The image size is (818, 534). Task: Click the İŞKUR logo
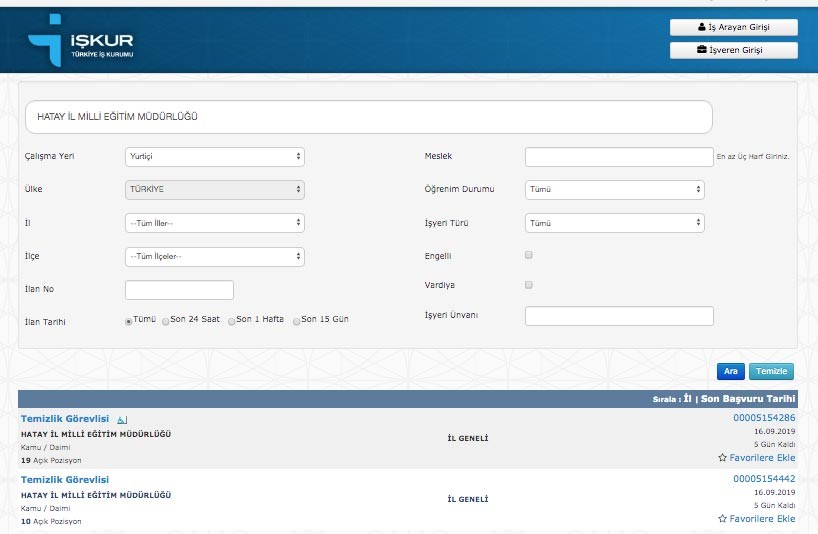coord(81,43)
